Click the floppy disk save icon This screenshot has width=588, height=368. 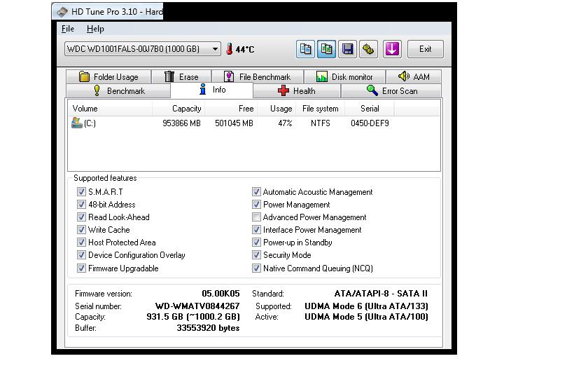pos(347,49)
